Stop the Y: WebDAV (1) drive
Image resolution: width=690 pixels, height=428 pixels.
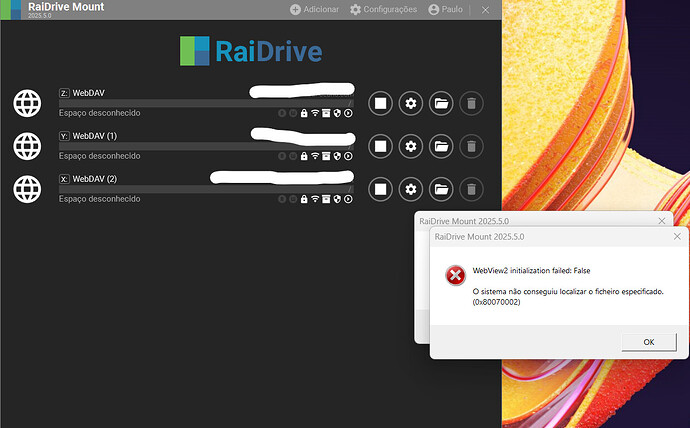click(x=379, y=146)
